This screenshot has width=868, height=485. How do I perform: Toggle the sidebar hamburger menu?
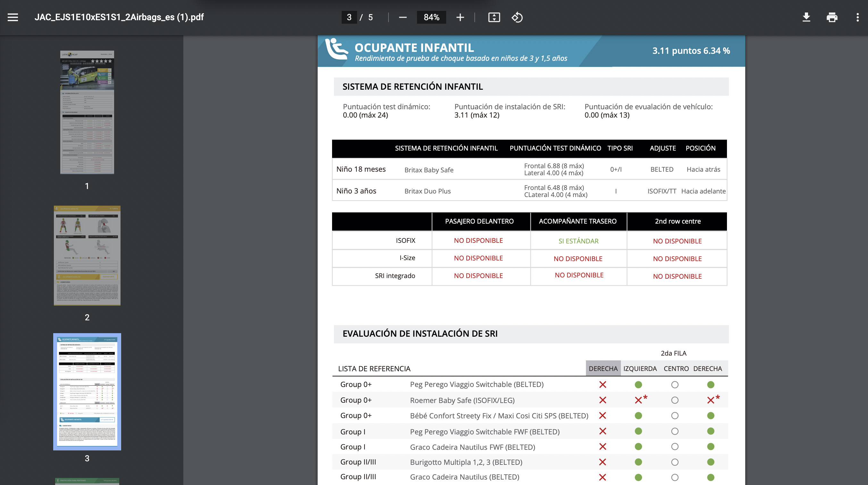point(13,17)
